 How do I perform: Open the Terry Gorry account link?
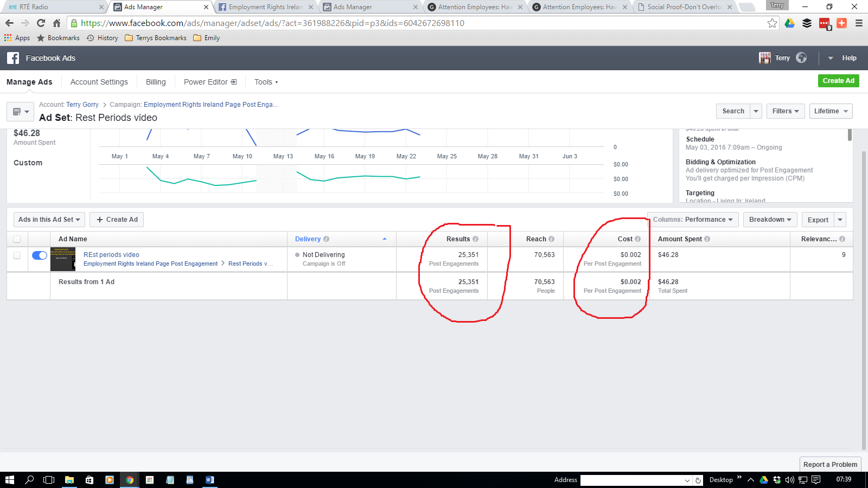click(x=82, y=105)
